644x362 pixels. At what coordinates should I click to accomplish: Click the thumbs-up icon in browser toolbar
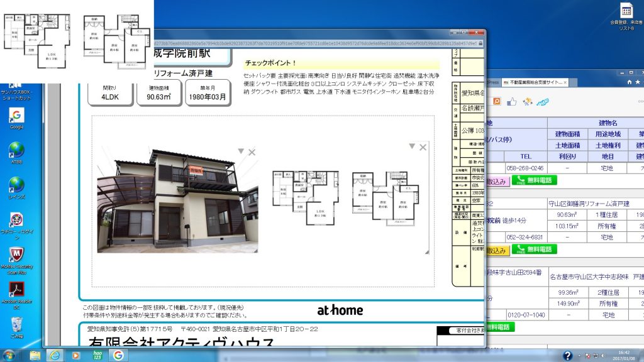[x=511, y=101]
